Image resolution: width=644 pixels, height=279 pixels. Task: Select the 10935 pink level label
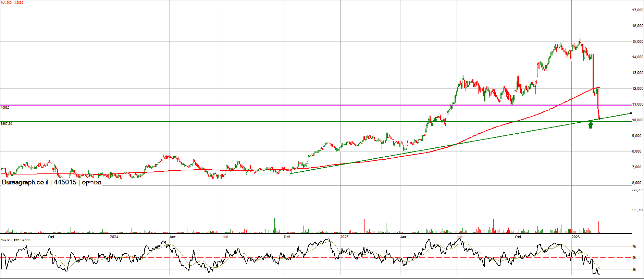pos(5,108)
